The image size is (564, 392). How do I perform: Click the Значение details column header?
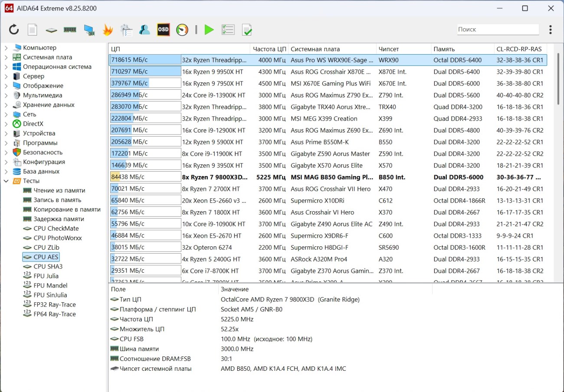(x=325, y=289)
